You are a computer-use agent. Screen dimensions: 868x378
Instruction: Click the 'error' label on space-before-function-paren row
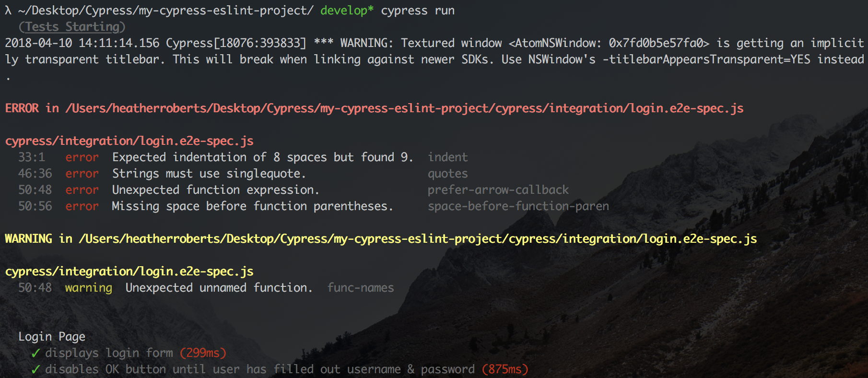(x=82, y=206)
